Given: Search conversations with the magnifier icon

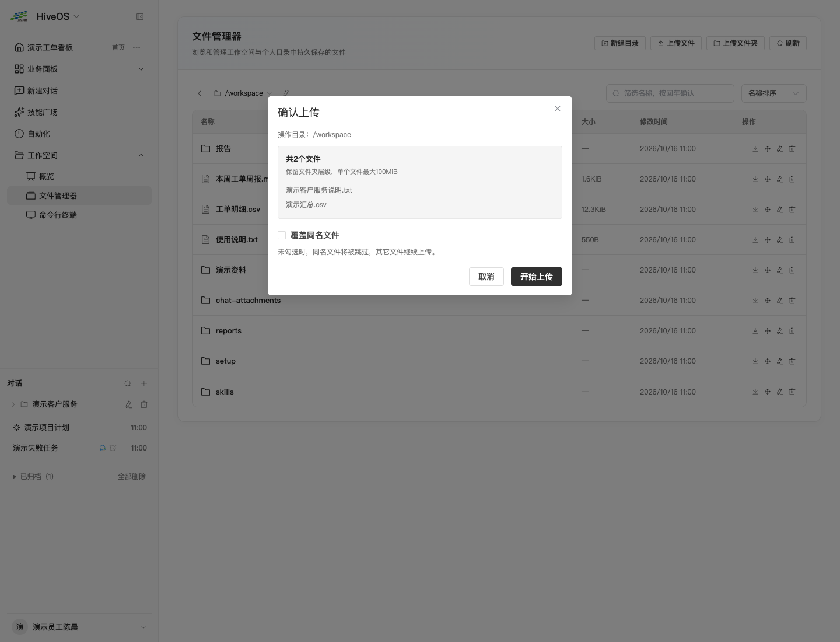Looking at the screenshot, I should pyautogui.click(x=128, y=383).
